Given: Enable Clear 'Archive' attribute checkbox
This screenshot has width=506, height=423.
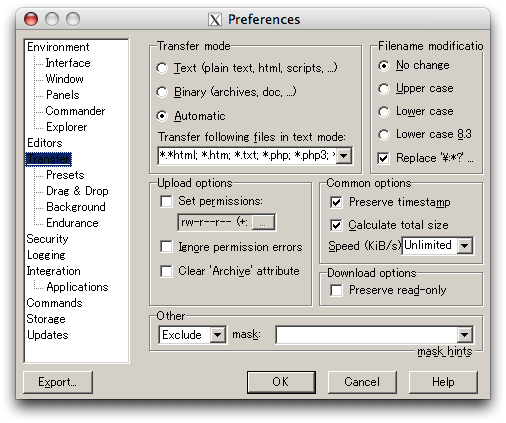Looking at the screenshot, I should (166, 271).
